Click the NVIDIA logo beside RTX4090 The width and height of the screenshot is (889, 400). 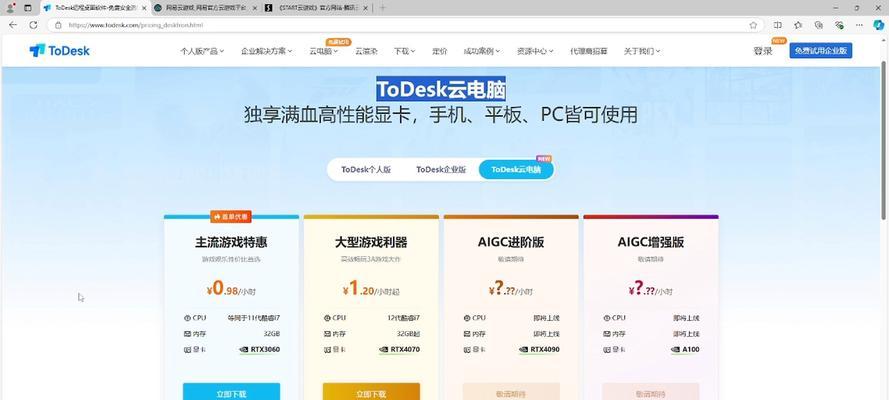tap(523, 350)
